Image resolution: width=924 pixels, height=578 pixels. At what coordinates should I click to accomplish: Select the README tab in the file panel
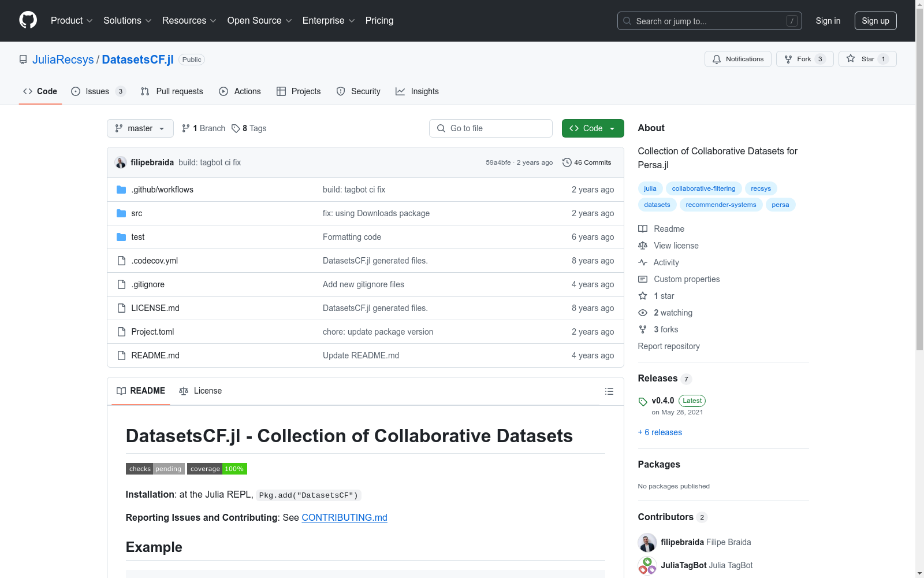(x=141, y=391)
